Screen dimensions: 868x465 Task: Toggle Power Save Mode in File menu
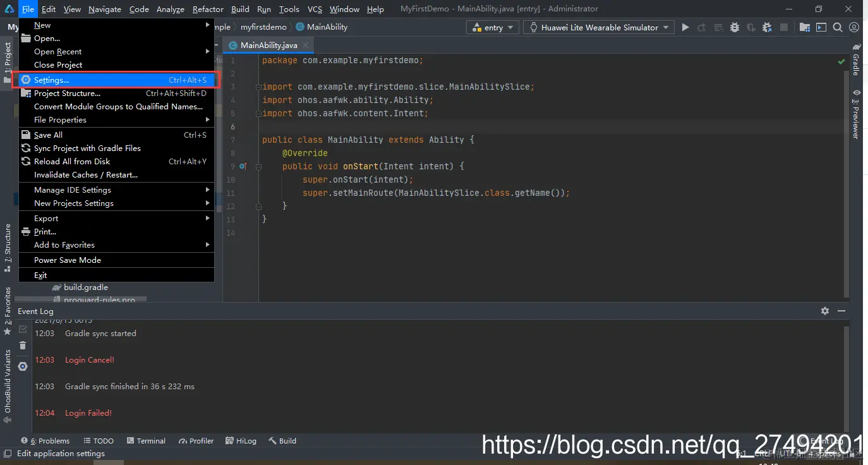coord(116,260)
